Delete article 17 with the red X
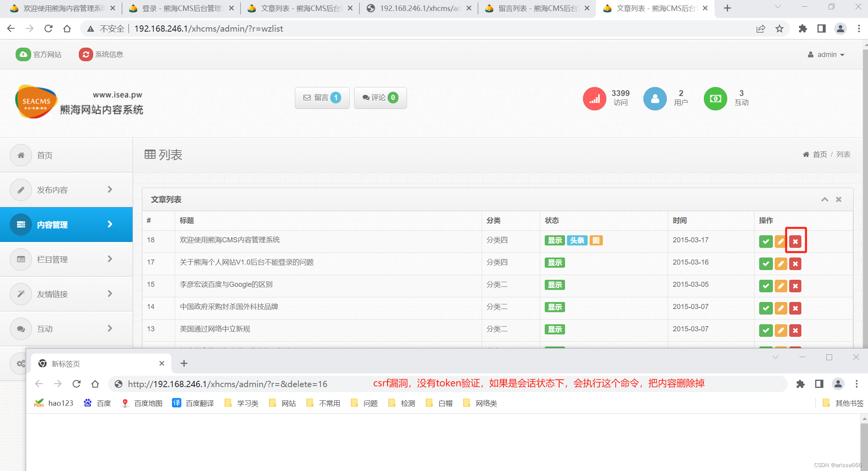The height and width of the screenshot is (471, 868). [x=795, y=264]
